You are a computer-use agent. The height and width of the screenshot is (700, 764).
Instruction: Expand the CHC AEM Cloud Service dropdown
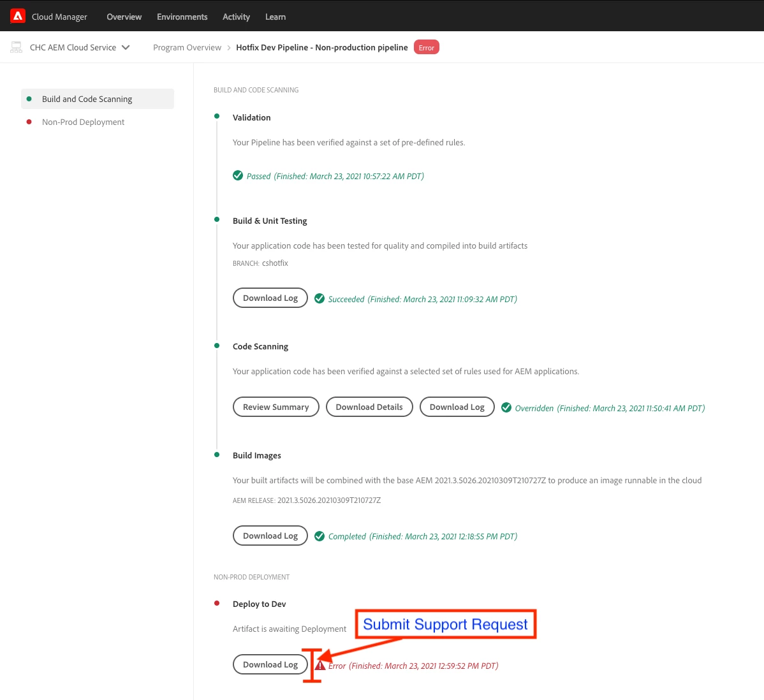pos(126,47)
